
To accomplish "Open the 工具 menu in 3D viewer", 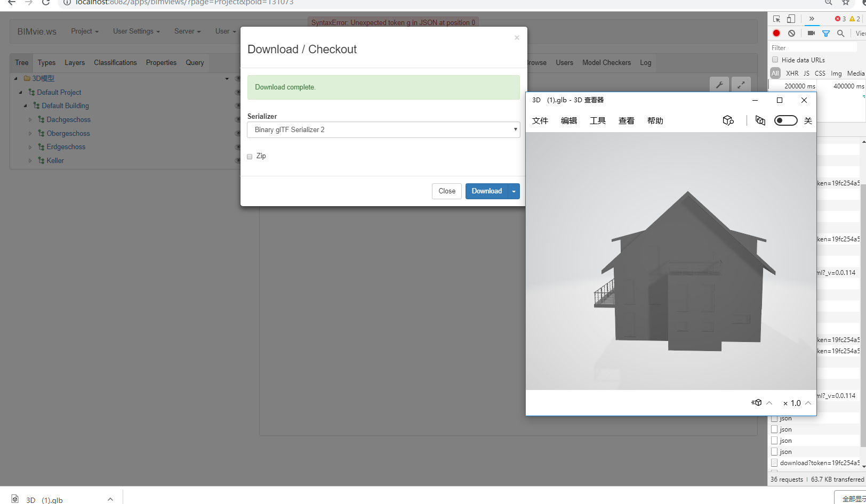I will click(x=598, y=121).
